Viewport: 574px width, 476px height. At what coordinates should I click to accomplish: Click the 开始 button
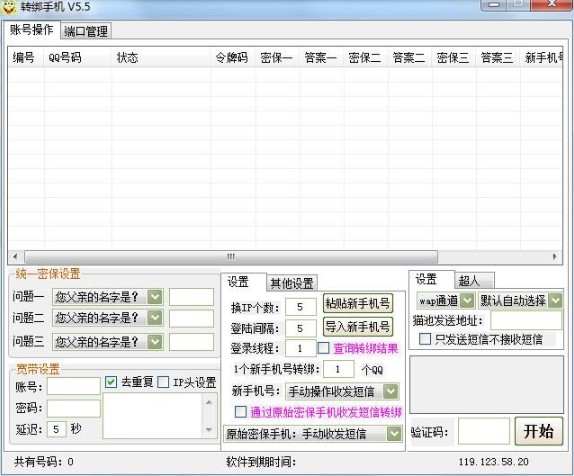pos(538,431)
